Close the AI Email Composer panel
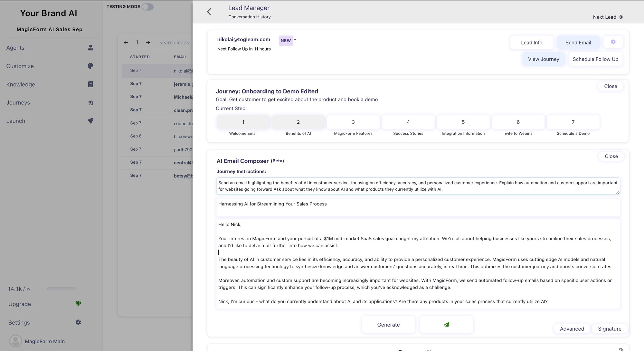Image resolution: width=644 pixels, height=351 pixels. tap(611, 156)
